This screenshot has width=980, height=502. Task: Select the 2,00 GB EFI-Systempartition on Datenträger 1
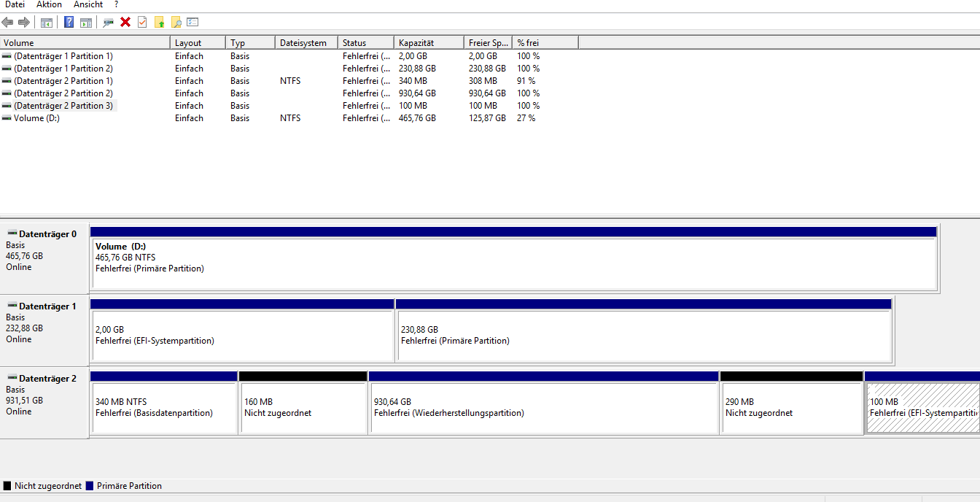click(x=241, y=332)
